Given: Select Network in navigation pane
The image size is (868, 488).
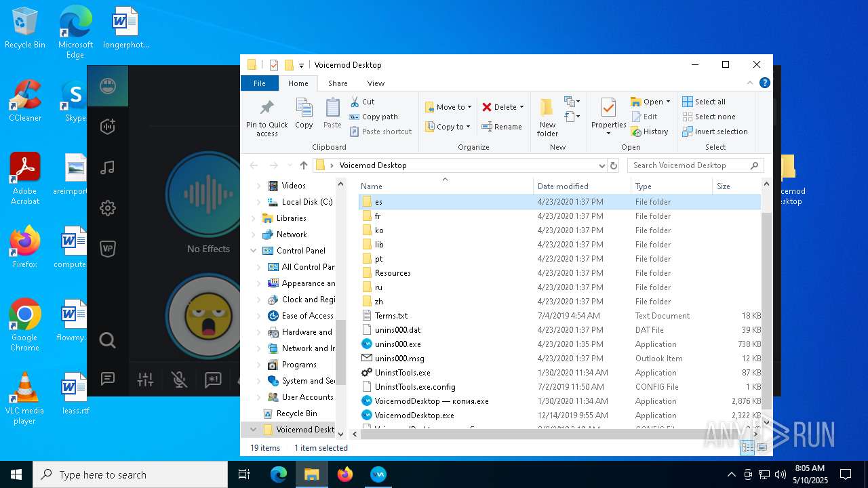Looking at the screenshot, I should [x=292, y=235].
